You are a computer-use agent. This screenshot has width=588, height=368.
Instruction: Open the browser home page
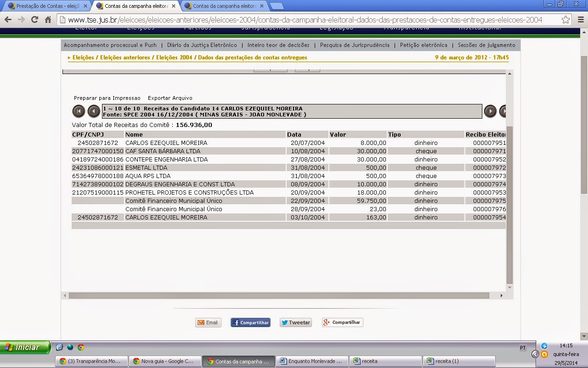point(48,20)
